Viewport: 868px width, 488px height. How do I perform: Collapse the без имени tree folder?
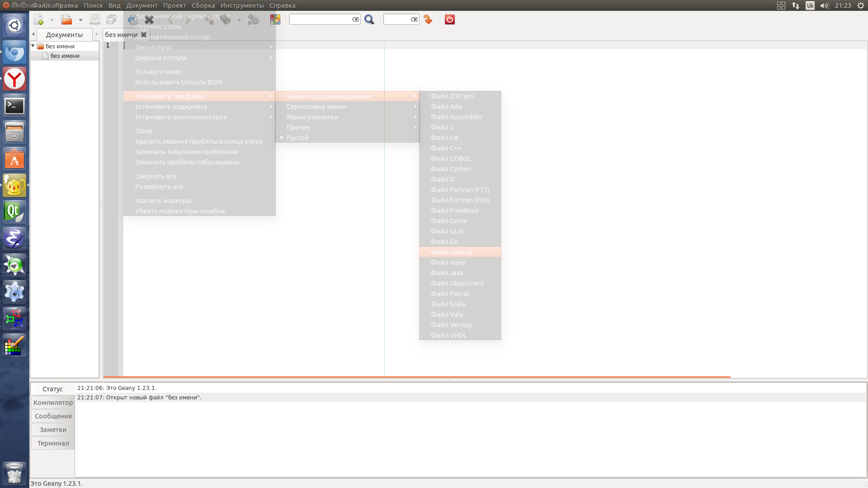click(33, 46)
